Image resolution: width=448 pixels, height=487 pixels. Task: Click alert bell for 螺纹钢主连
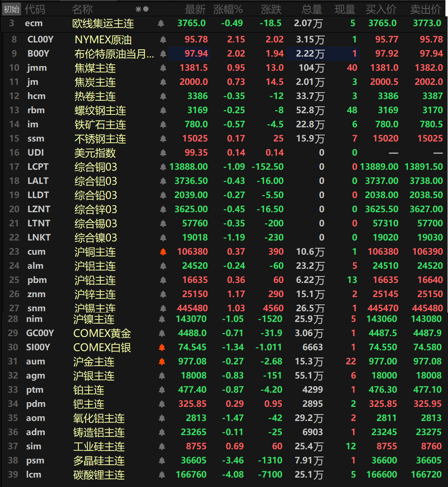(163, 110)
